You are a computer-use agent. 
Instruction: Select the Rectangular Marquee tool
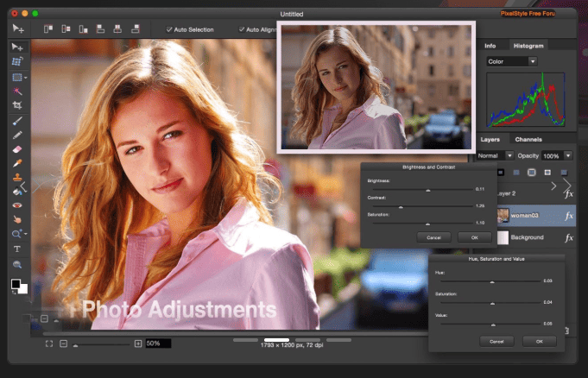pyautogui.click(x=17, y=78)
